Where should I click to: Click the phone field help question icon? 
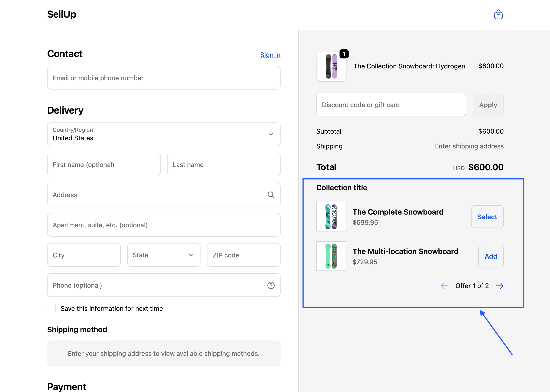(x=271, y=285)
